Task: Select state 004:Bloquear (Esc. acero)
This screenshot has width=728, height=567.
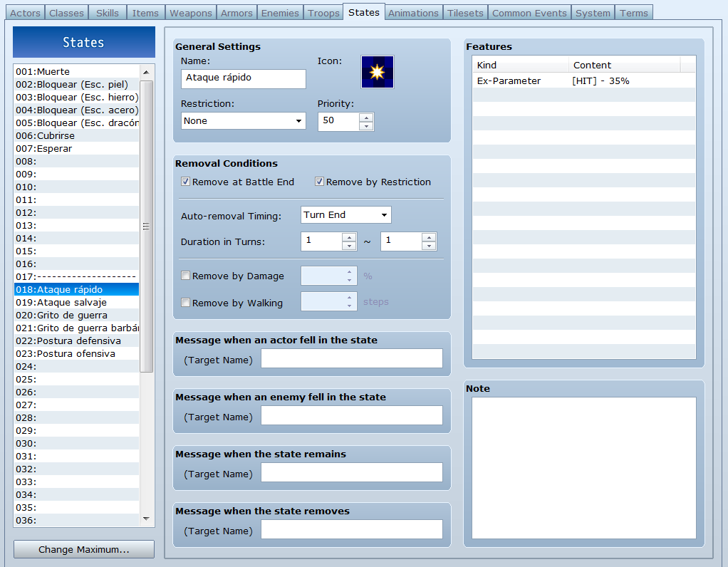Action: click(77, 110)
